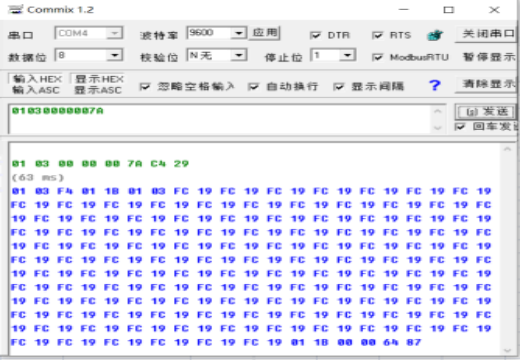Image resolution: width=520 pixels, height=360 pixels.
Task: Open the data bits 8 dropdown
Action: [x=114, y=55]
